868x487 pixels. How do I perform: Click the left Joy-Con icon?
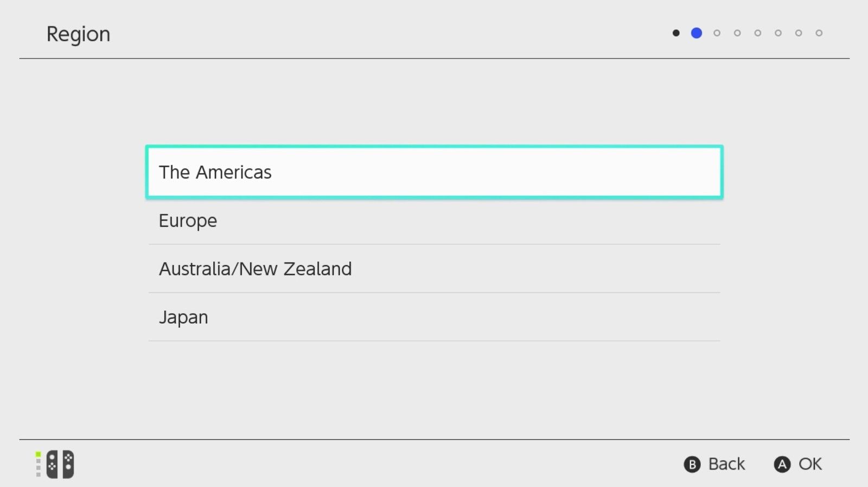point(52,465)
